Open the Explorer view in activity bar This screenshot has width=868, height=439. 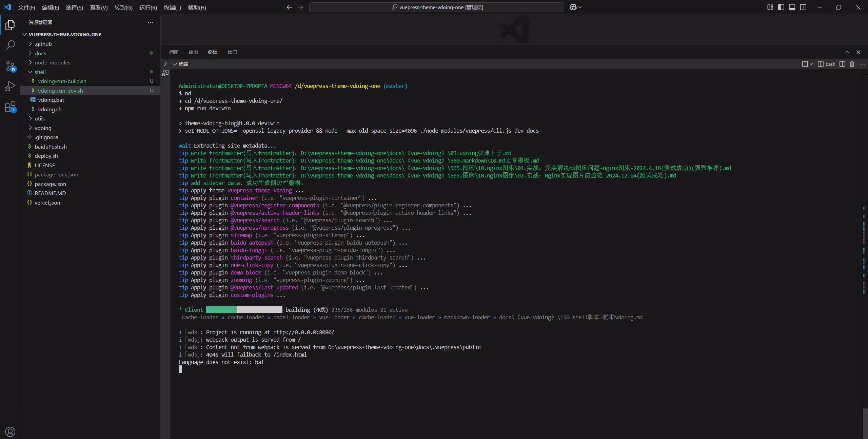pos(10,25)
